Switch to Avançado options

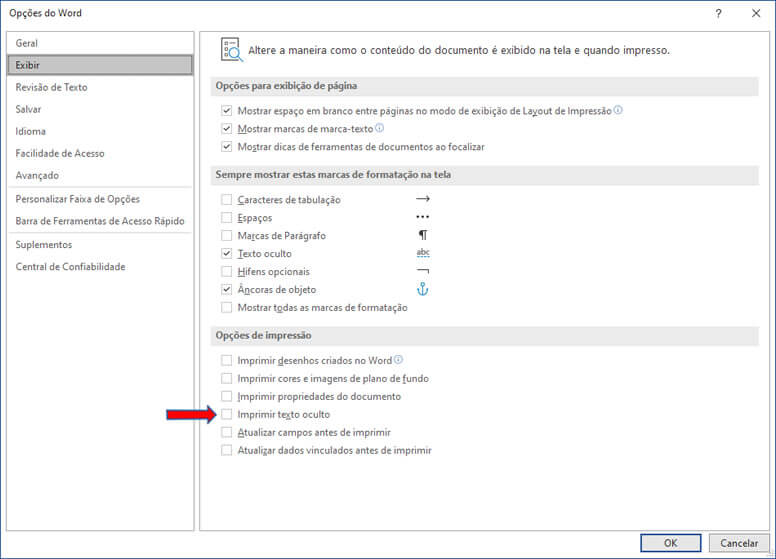(x=100, y=175)
